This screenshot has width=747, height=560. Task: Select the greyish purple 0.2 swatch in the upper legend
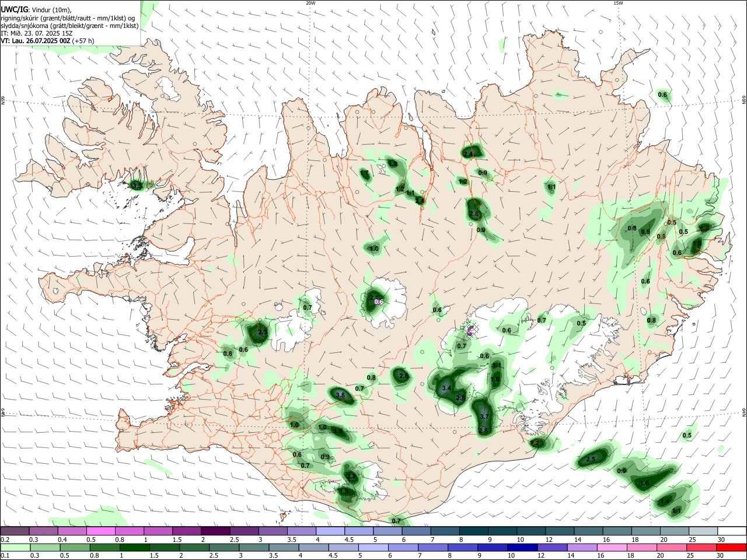pyautogui.click(x=15, y=531)
